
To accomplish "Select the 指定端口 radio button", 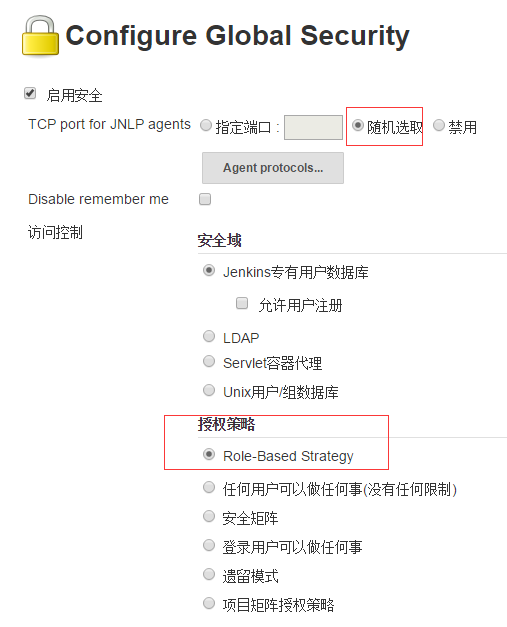I will pyautogui.click(x=206, y=126).
